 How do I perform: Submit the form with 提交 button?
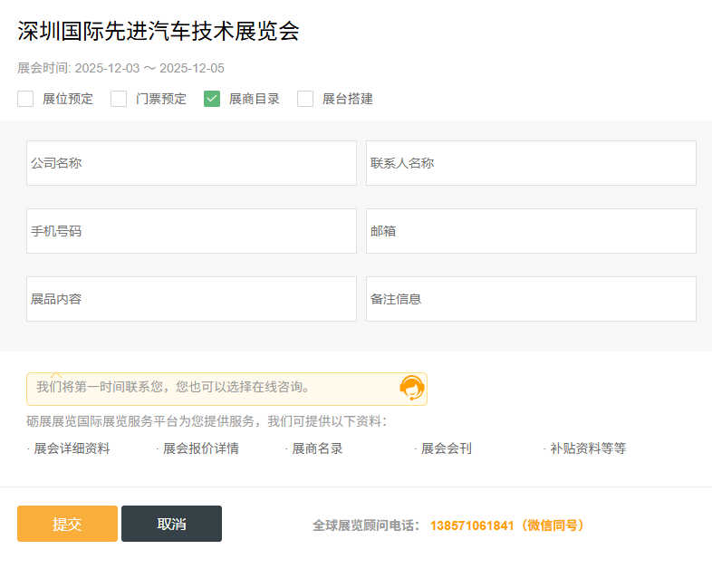coord(67,524)
